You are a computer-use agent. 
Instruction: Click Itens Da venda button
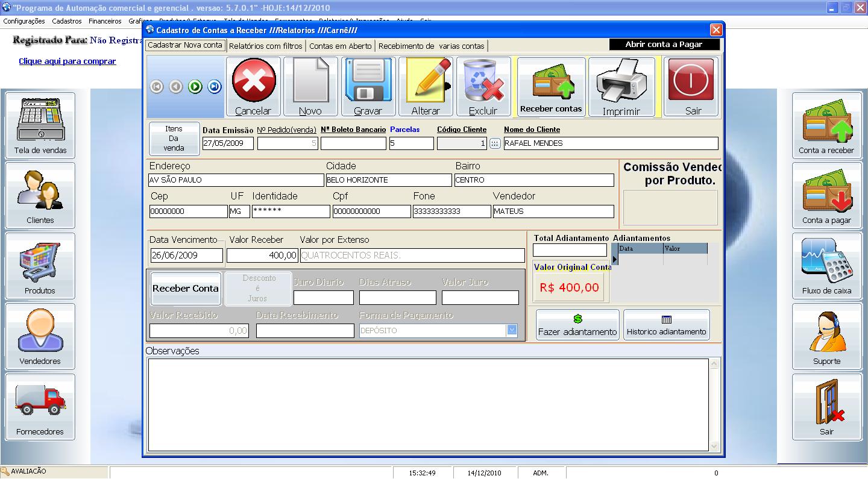click(174, 139)
